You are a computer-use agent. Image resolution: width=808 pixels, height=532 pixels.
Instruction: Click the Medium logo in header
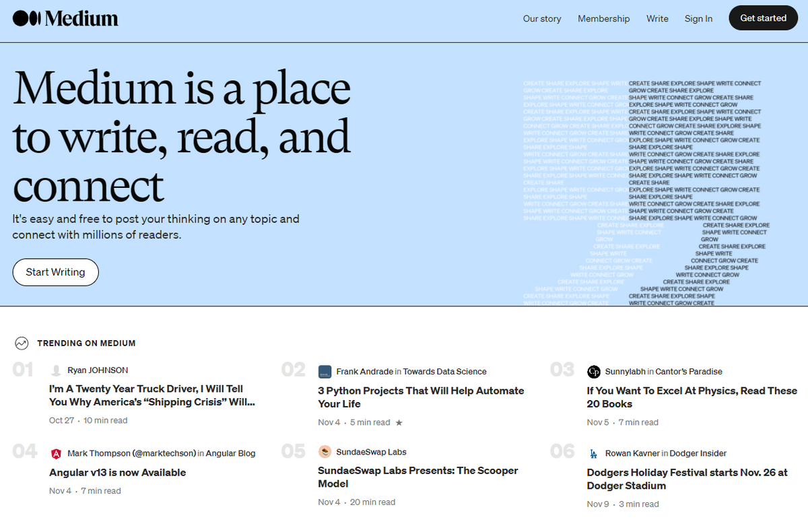(65, 18)
